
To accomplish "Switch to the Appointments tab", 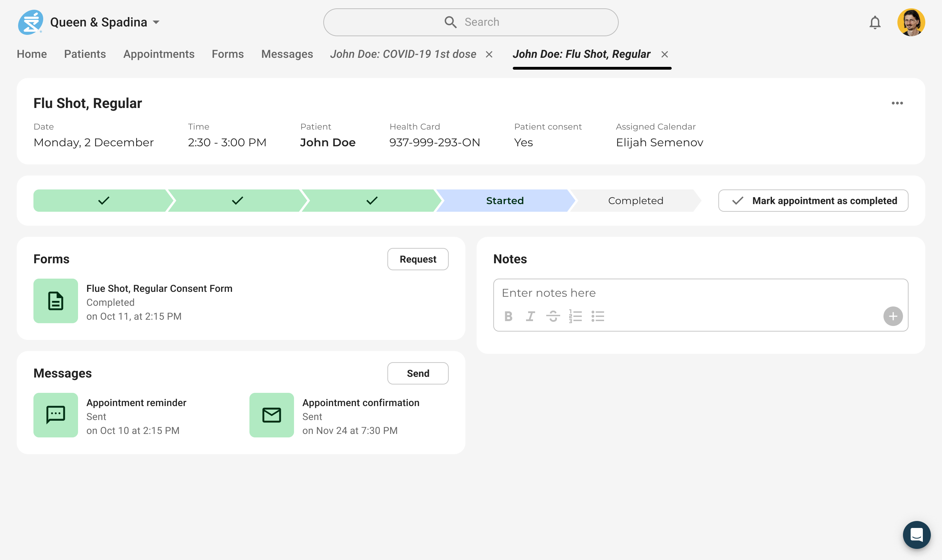I will click(x=159, y=54).
